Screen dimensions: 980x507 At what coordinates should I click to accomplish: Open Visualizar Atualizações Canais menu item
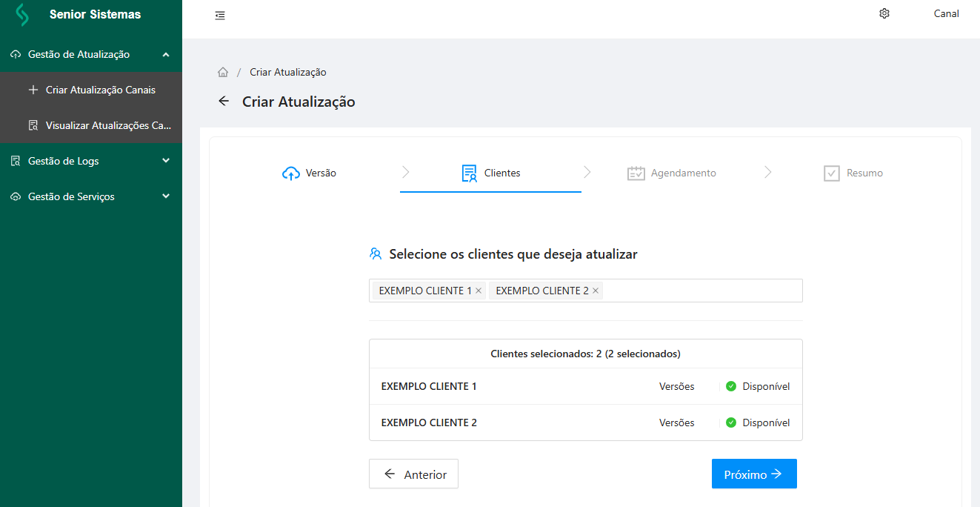[x=107, y=125]
